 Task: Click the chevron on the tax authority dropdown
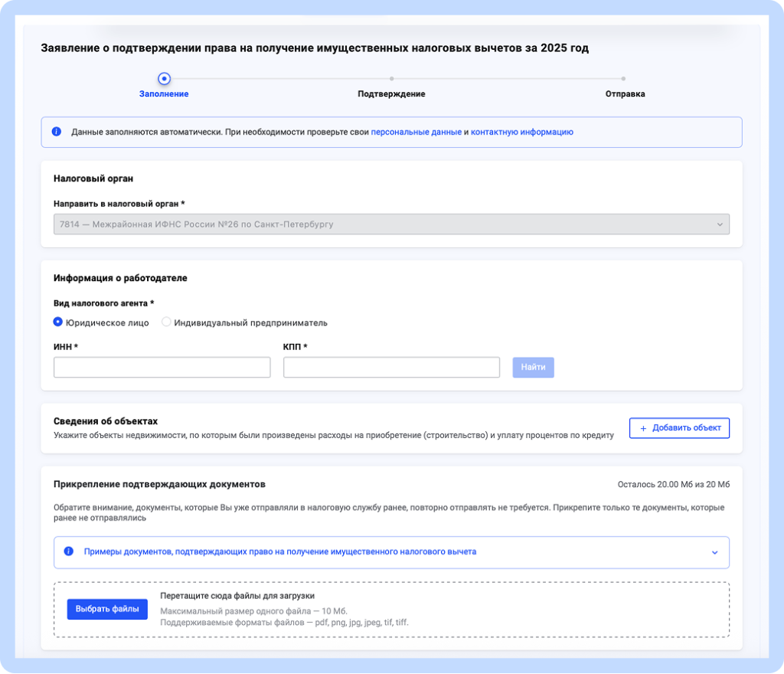point(719,224)
